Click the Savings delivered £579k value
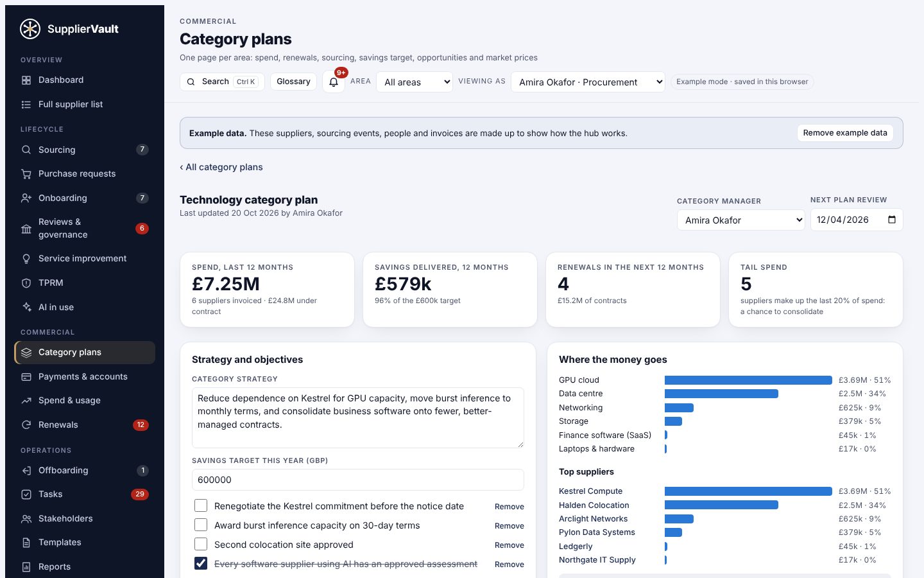 (403, 284)
